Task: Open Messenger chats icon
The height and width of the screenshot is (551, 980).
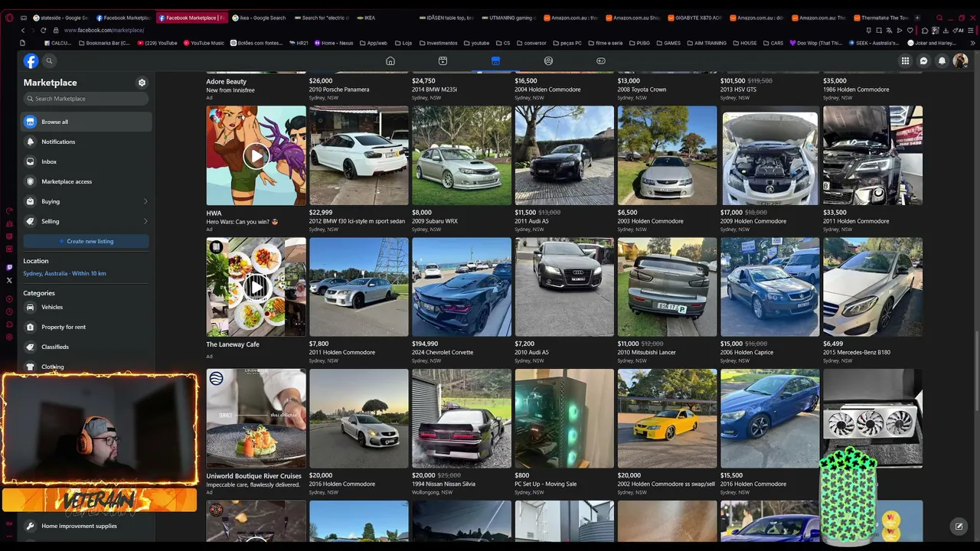Action: point(923,61)
